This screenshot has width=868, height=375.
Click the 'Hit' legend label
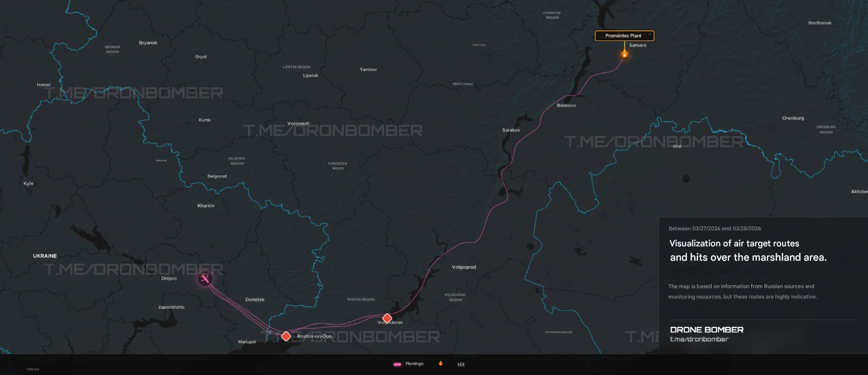(x=461, y=365)
